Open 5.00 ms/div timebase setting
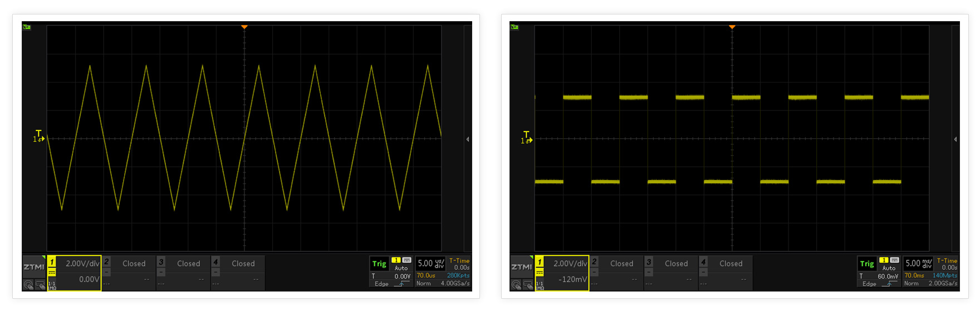 918,263
